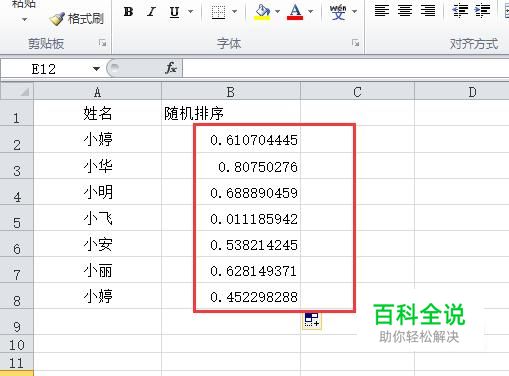Select cell with 小飞
509x376 pixels.
[97, 218]
